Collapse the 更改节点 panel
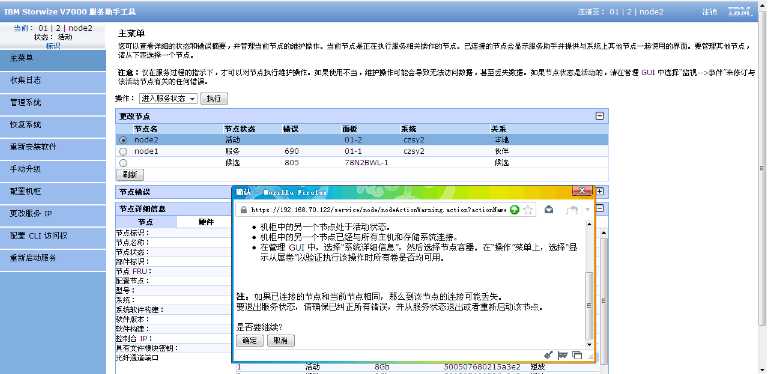This screenshot has height=374, width=768. click(600, 116)
